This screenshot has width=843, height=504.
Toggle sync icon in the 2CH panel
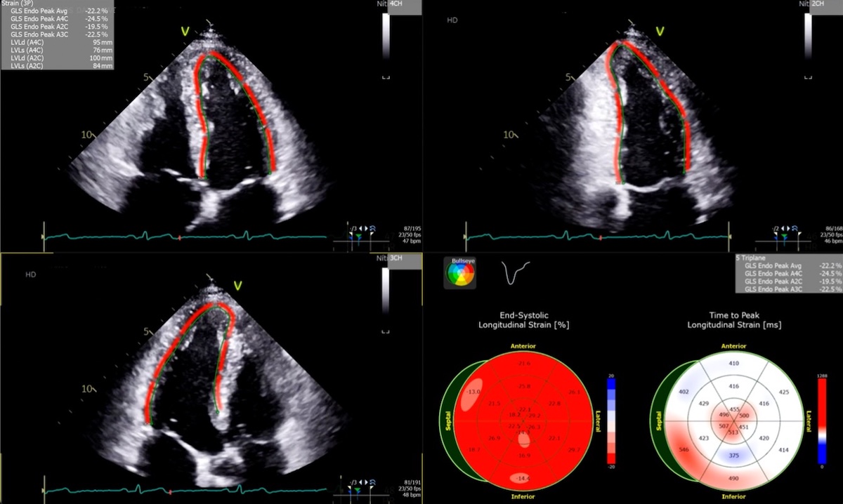tap(795, 228)
